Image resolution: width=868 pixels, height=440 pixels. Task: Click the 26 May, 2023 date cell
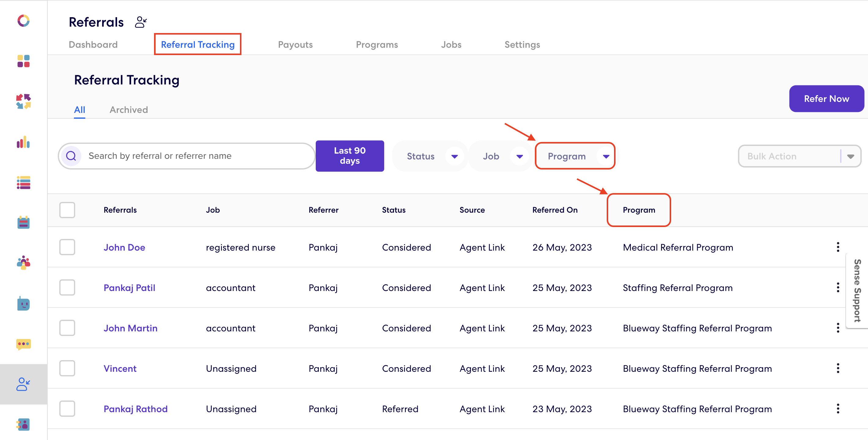562,247
